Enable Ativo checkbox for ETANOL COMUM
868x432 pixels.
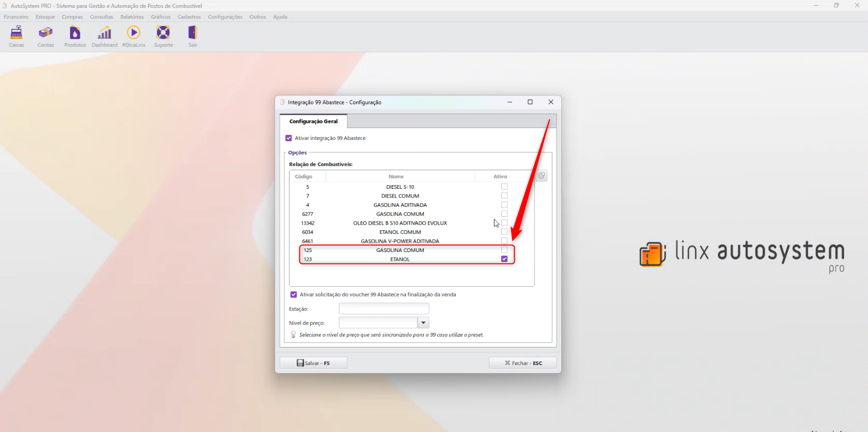[504, 232]
